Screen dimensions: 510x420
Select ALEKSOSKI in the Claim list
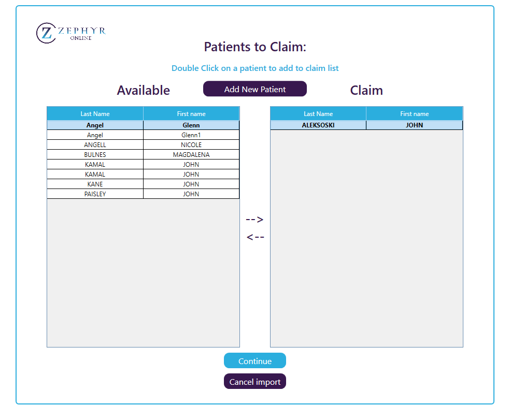click(318, 125)
